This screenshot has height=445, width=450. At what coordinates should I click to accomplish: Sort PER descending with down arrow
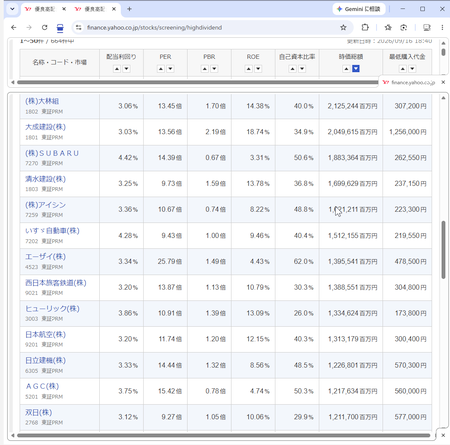coord(170,69)
